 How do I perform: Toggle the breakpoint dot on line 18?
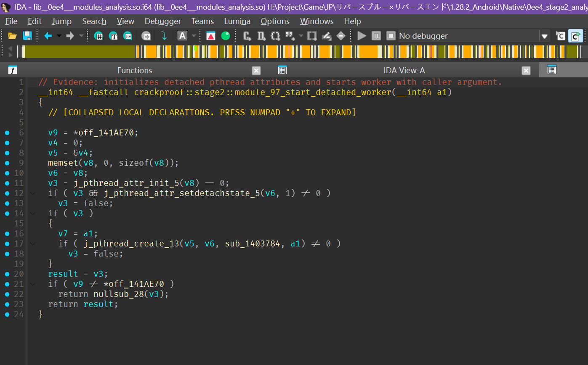coord(7,254)
